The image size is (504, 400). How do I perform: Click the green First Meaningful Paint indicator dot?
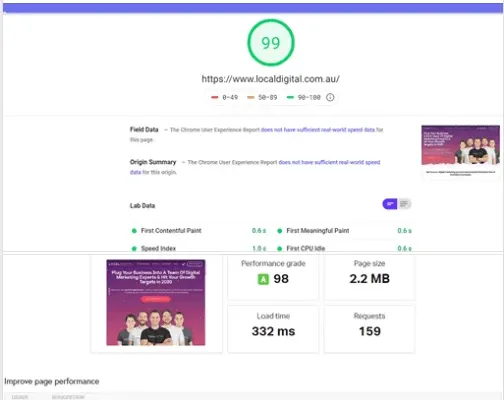point(280,231)
